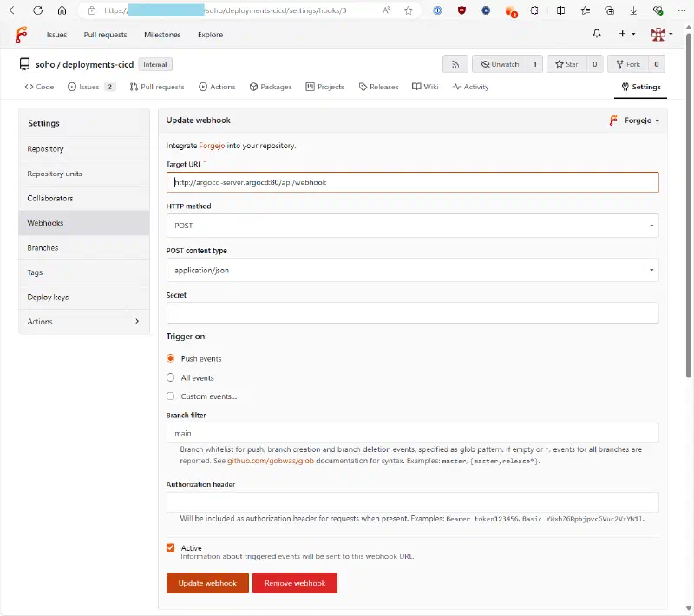Open the user avatar menu
Screen dimensions: 694x616
(662, 34)
